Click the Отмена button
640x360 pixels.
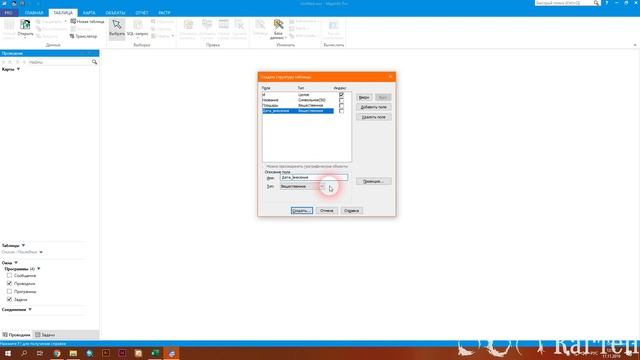point(327,211)
